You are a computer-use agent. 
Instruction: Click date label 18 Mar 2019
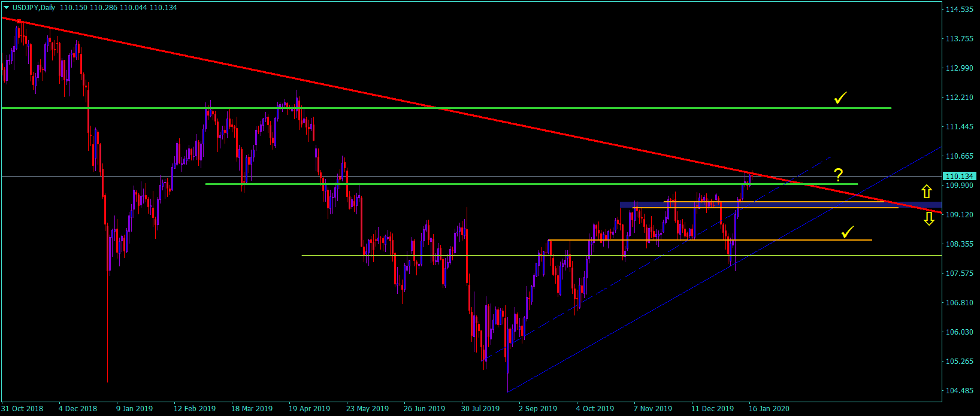pos(252,409)
